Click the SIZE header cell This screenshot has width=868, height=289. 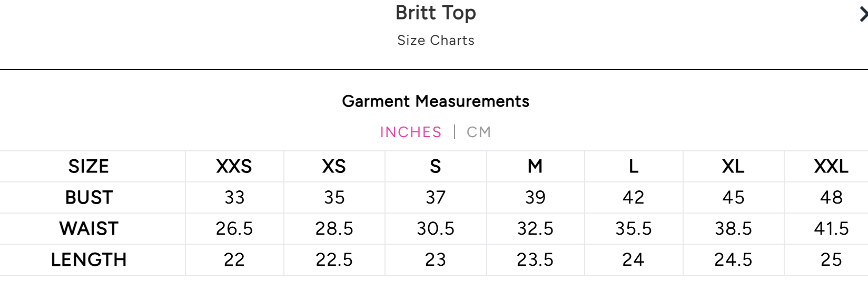click(x=88, y=167)
